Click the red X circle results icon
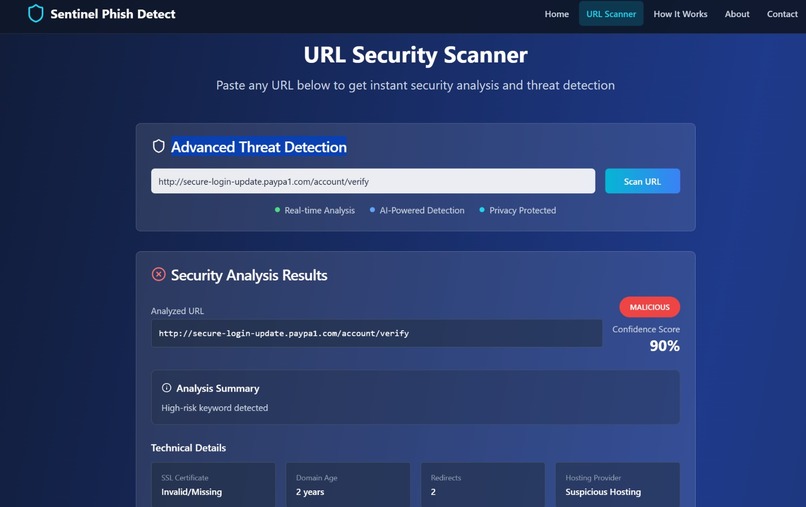This screenshot has height=507, width=806. (159, 275)
